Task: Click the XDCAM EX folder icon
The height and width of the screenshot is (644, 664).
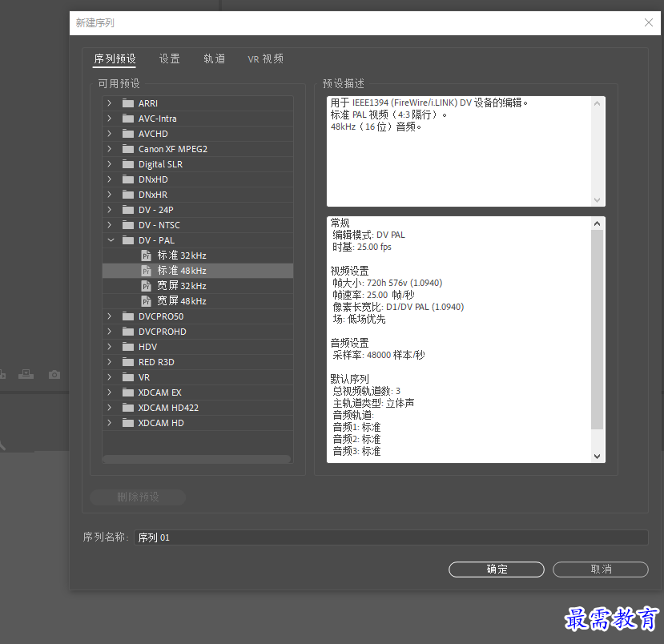Action: point(128,392)
